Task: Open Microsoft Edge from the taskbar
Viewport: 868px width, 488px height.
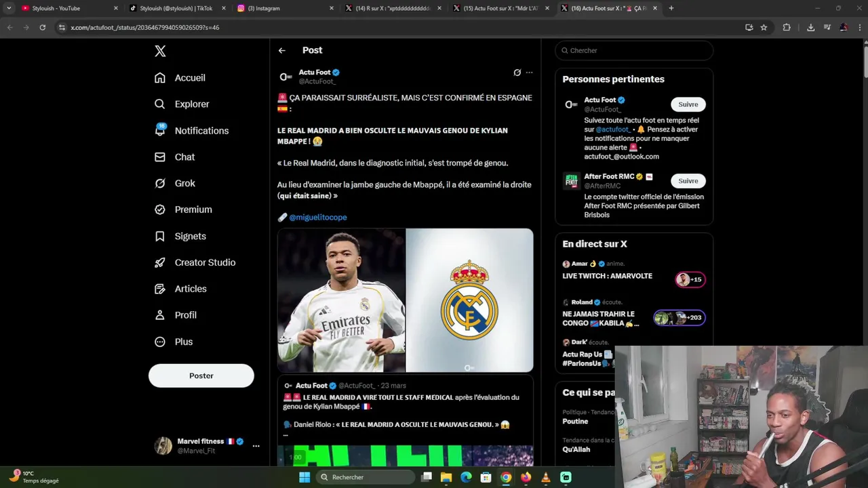Action: 466,477
